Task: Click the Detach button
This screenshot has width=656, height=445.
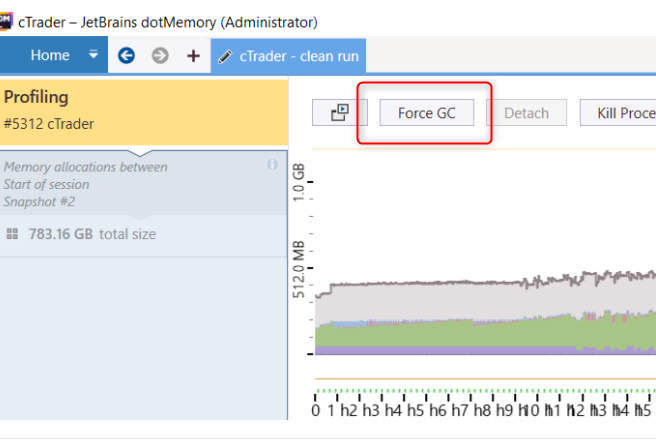Action: coord(526,113)
